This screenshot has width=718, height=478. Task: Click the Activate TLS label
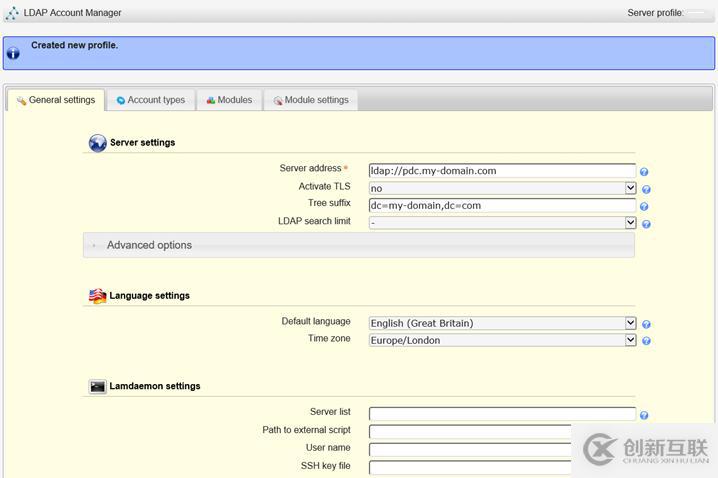324,186
